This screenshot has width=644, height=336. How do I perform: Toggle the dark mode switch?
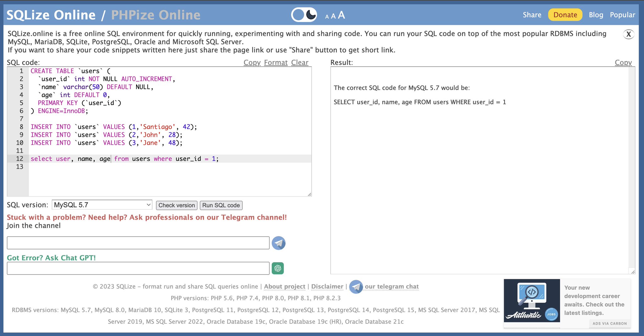tap(304, 15)
